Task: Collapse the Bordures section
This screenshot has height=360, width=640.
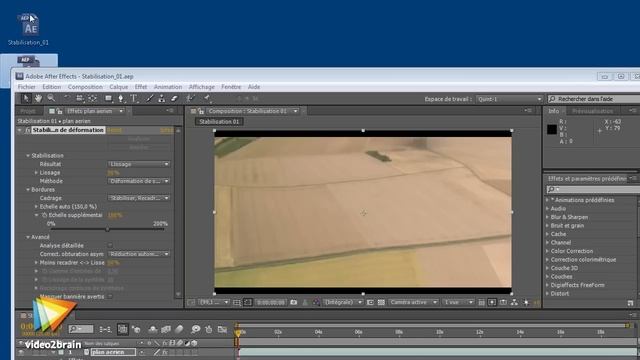Action: pos(28,189)
